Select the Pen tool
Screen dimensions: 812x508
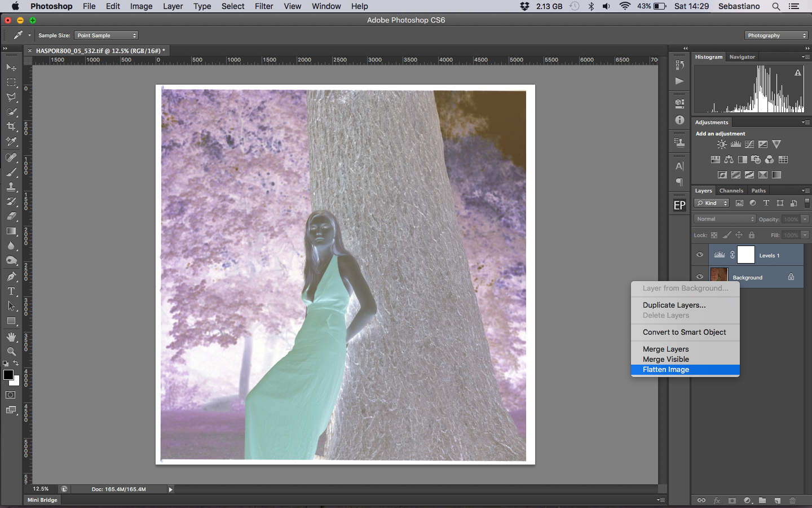coord(11,277)
